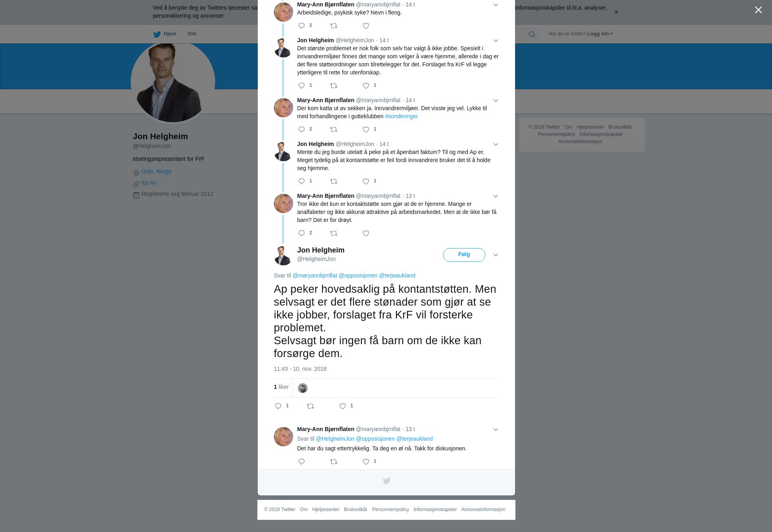Image resolution: width=772 pixels, height=532 pixels.
Task: Select the Om menu item in top bar
Action: tap(192, 34)
